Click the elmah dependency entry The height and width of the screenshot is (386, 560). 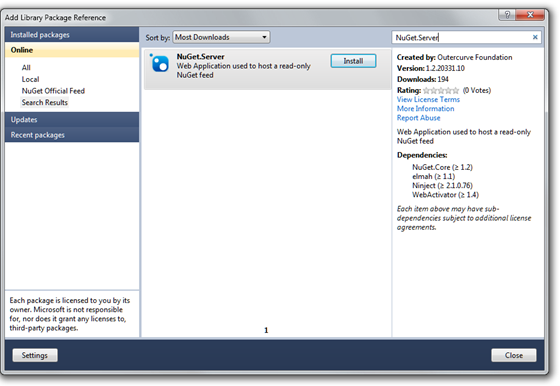click(x=433, y=176)
